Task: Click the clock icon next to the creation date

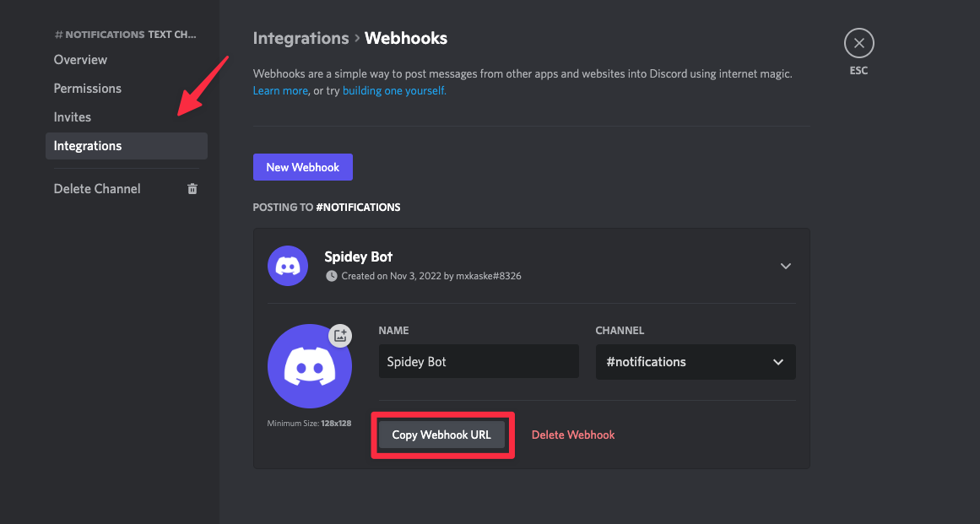Action: click(331, 276)
